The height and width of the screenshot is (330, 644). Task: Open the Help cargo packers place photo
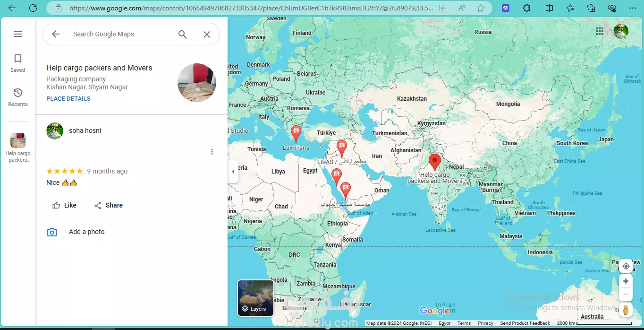[x=197, y=83]
